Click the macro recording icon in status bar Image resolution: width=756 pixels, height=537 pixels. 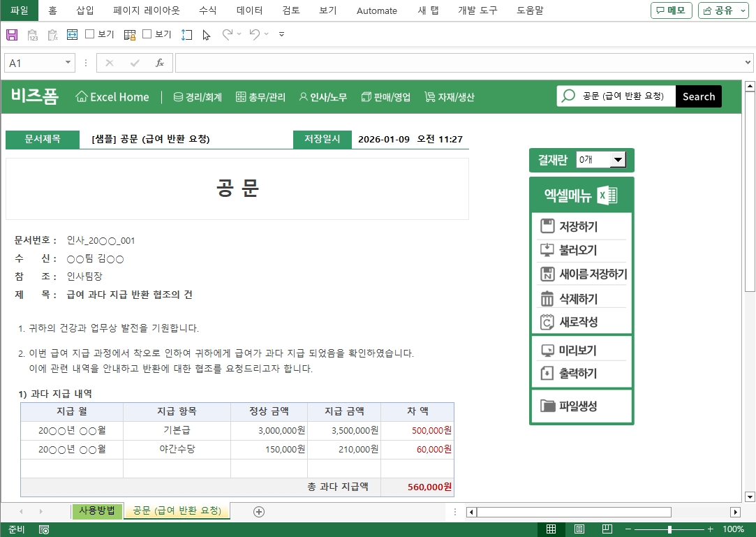coord(44,530)
